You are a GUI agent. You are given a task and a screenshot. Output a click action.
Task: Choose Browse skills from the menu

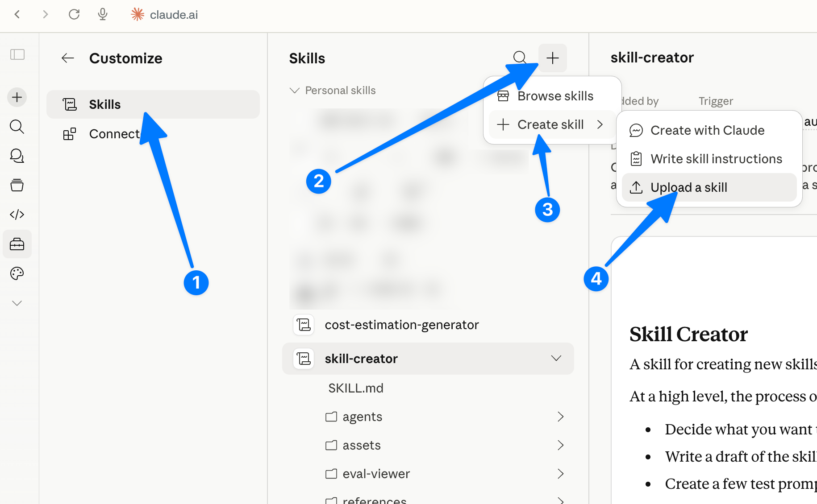coord(555,95)
